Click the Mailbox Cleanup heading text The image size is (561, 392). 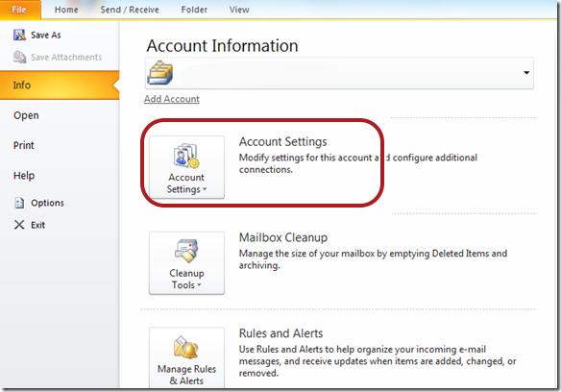[x=283, y=237]
